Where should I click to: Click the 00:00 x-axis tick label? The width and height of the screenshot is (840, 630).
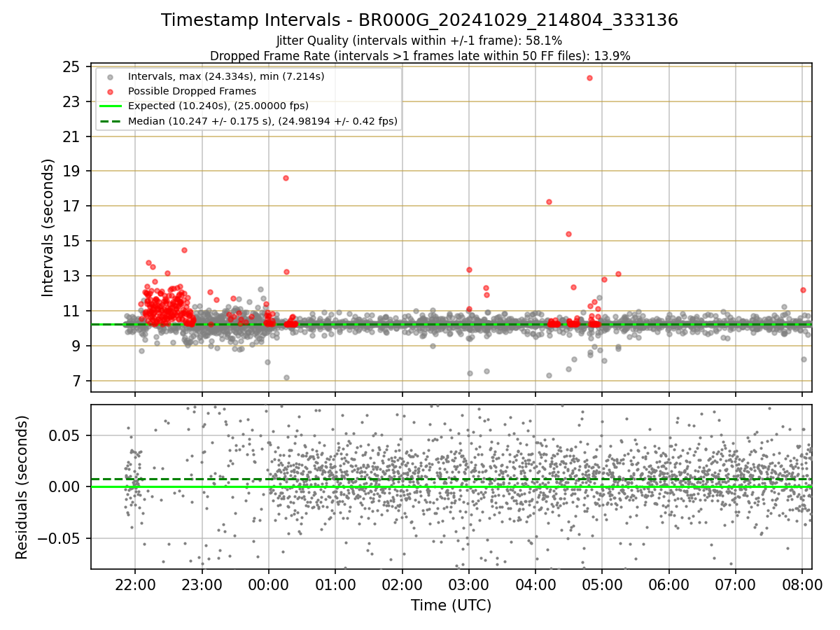pyautogui.click(x=268, y=584)
